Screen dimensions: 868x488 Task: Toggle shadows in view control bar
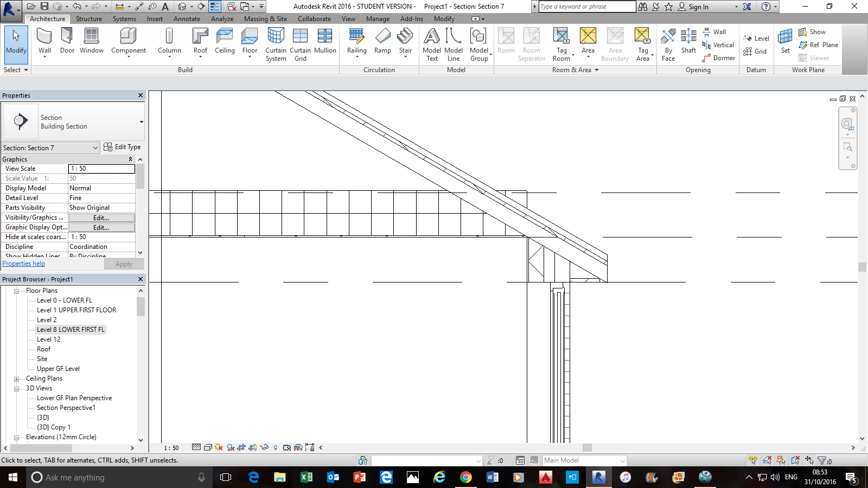231,447
